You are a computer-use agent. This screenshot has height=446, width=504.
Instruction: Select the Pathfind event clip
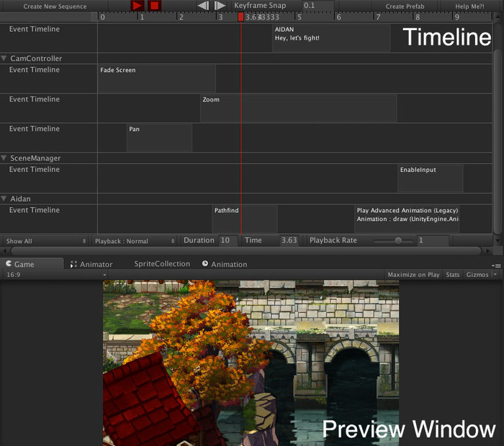[x=245, y=219]
